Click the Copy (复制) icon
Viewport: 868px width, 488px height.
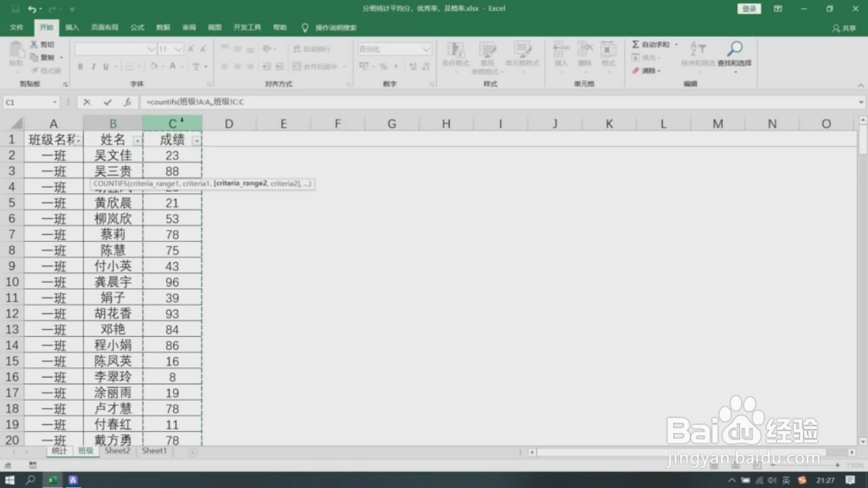[x=34, y=58]
